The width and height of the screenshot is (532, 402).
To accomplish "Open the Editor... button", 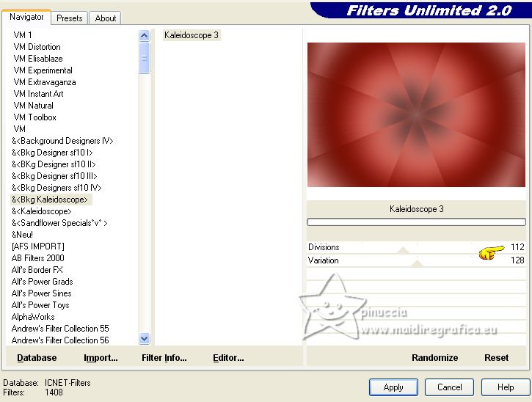I will pyautogui.click(x=228, y=358).
